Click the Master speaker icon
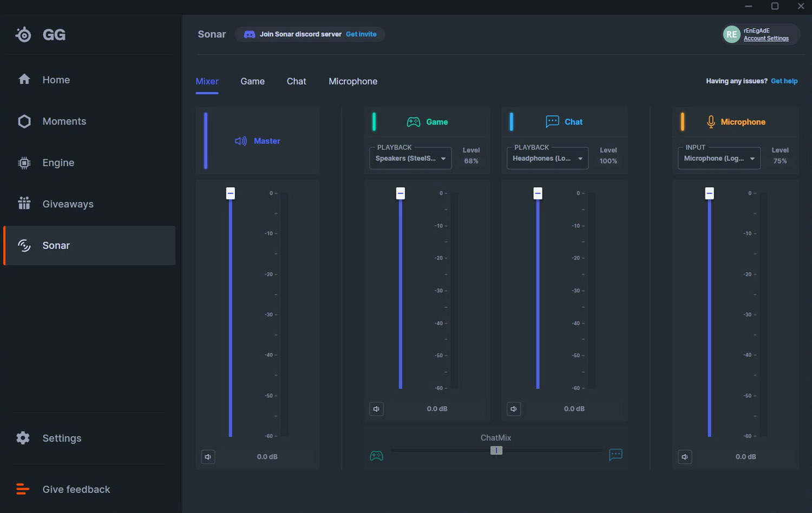Viewport: 812px width, 513px height. [241, 141]
